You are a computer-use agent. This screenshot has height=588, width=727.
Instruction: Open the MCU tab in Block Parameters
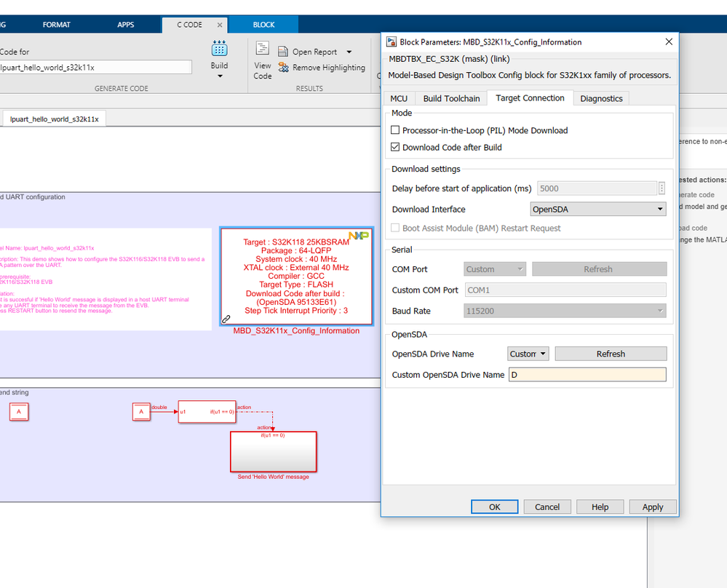point(399,98)
